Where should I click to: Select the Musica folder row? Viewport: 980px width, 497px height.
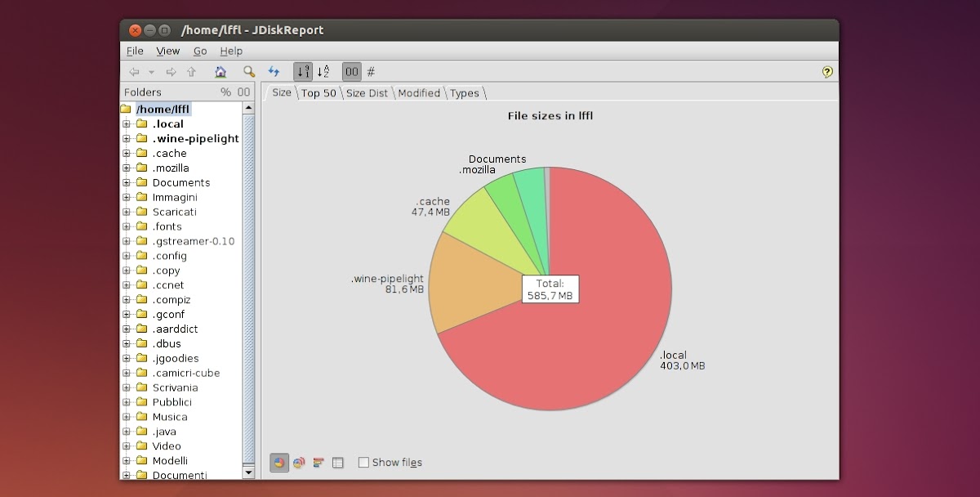(170, 418)
